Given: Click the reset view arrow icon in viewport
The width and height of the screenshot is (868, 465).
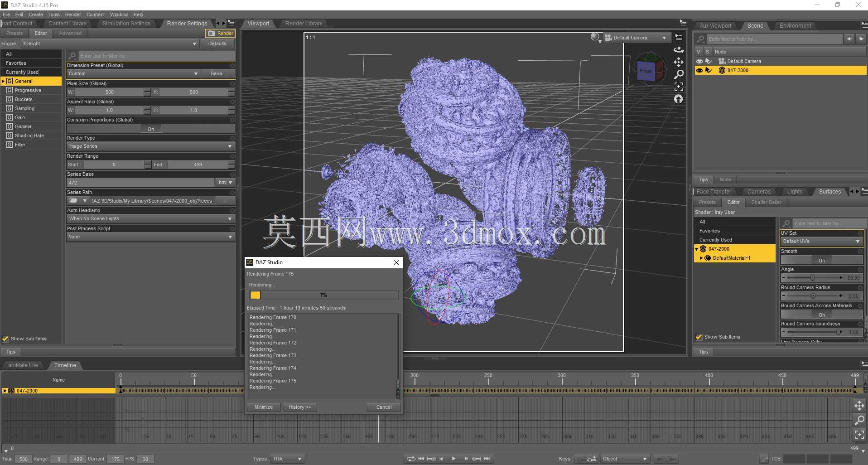Looking at the screenshot, I should click(678, 99).
